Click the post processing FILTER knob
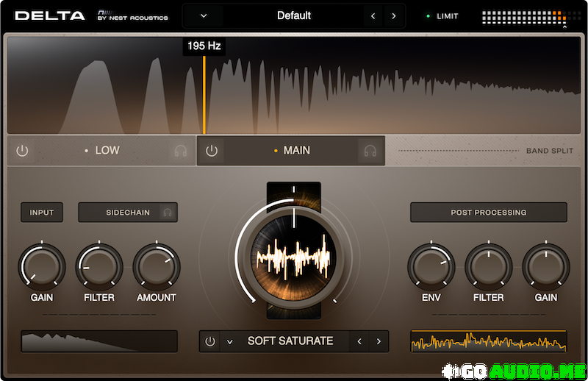This screenshot has height=381, width=588. (x=489, y=267)
